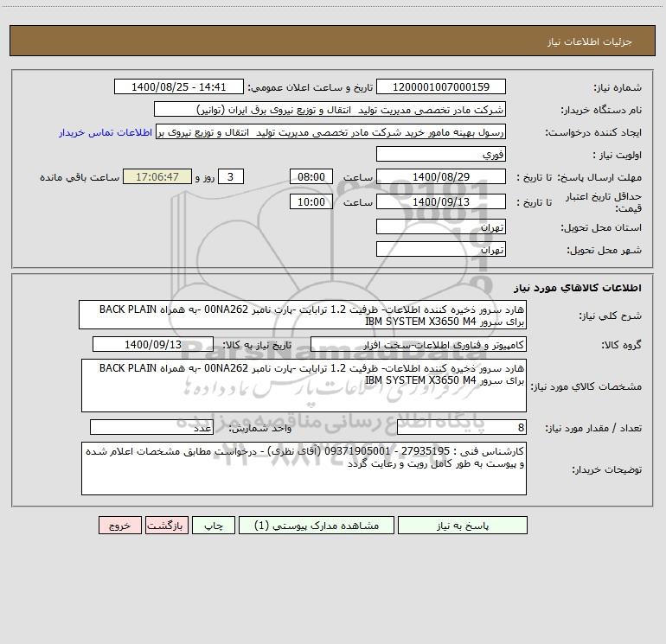Open اطلاعات تماس خریدار link

[x=106, y=132]
